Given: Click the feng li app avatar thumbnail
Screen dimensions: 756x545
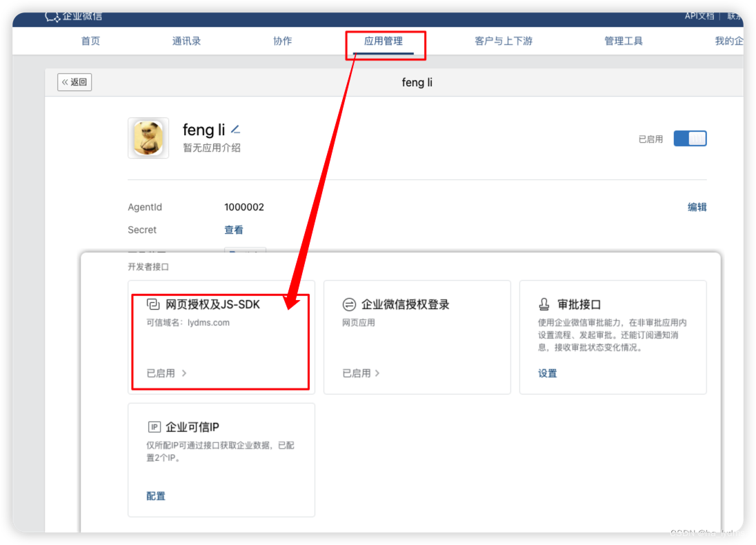Looking at the screenshot, I should 148,138.
